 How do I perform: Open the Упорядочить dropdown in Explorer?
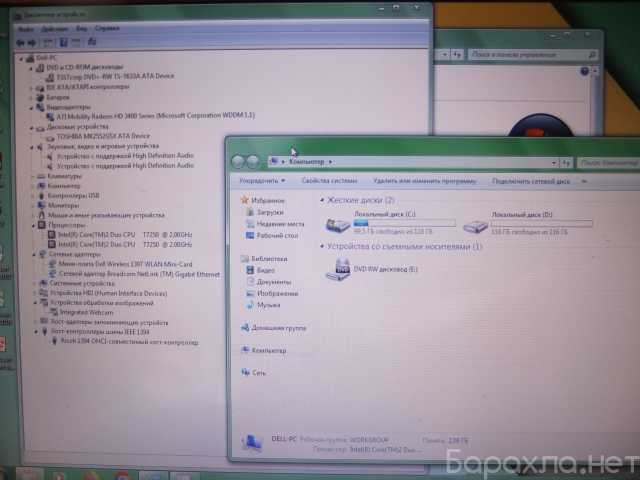[x=262, y=181]
